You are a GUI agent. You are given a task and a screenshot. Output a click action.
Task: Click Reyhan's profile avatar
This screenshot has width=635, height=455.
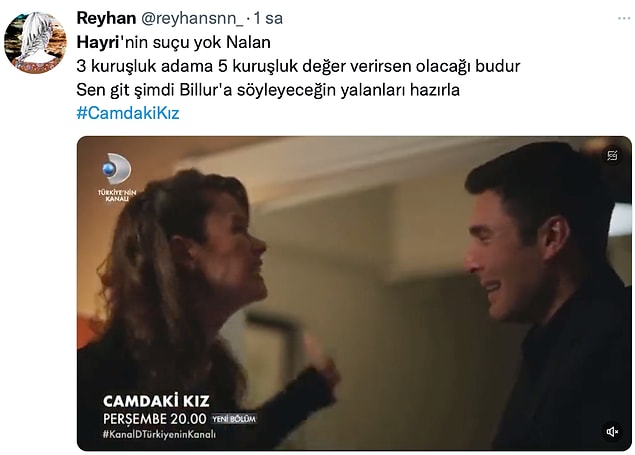[35, 43]
